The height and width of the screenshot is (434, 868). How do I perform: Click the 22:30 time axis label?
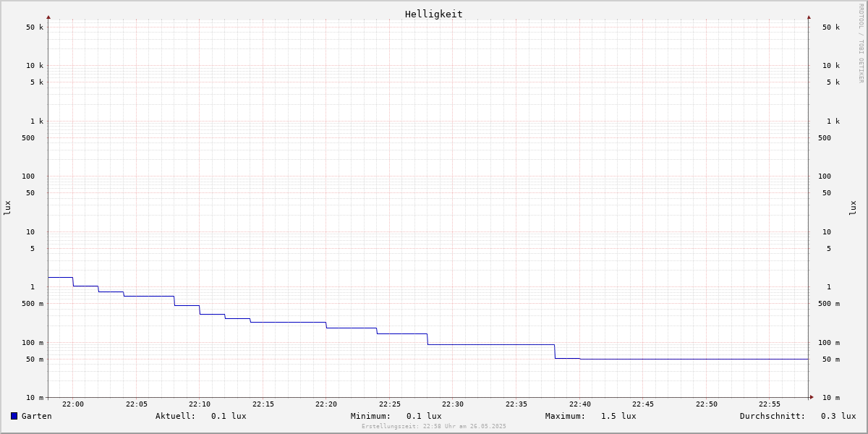453,404
